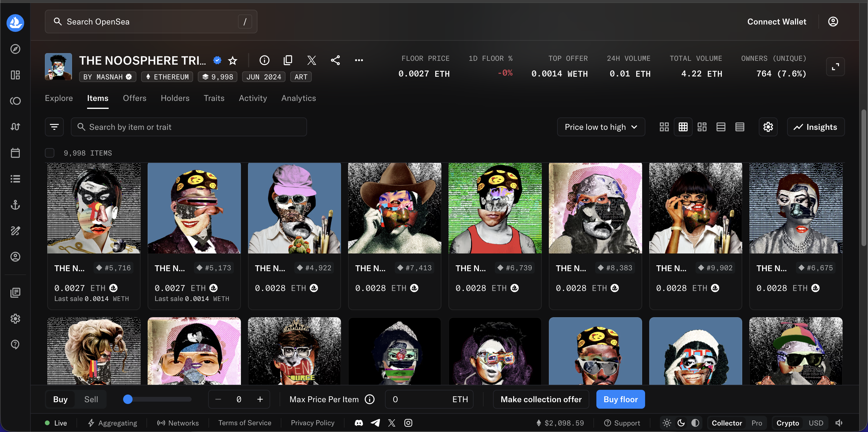Open the Activity list icon in sidebar
This screenshot has height=432, width=868.
click(15, 179)
